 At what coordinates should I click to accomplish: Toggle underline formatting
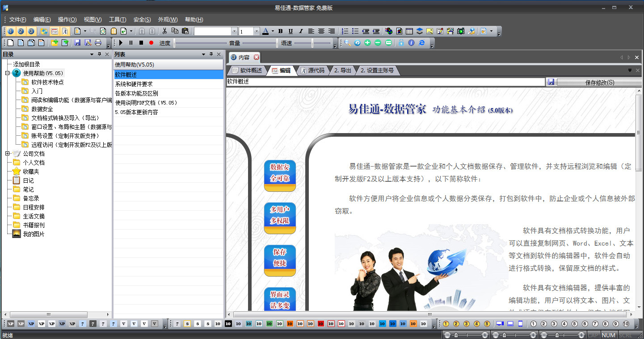(290, 31)
